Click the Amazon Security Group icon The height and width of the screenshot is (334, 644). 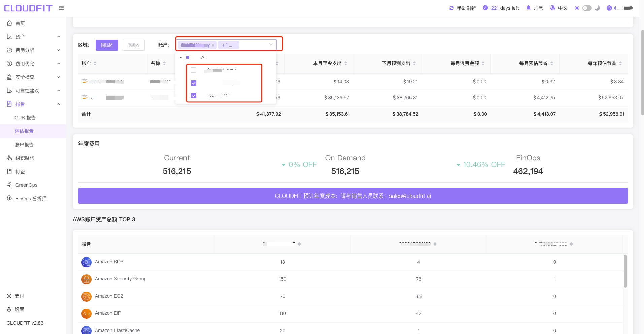pyautogui.click(x=87, y=279)
